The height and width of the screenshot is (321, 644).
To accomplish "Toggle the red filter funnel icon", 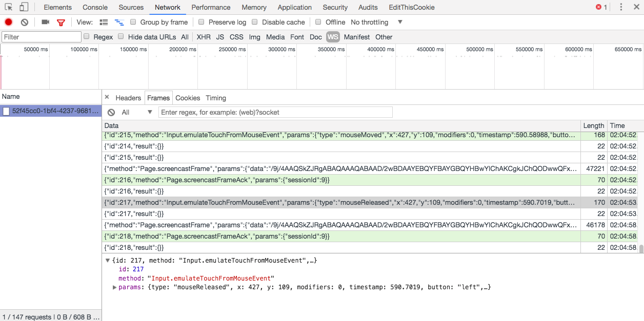I will [x=61, y=23].
